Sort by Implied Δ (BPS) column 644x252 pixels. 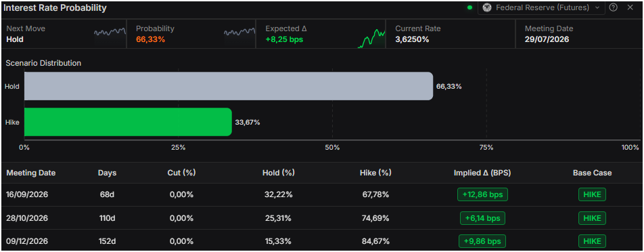tap(482, 173)
